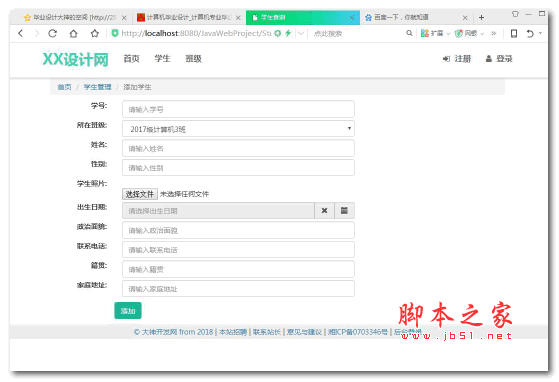Open the extensions icon in the toolbar
The width and height of the screenshot is (559, 382).
point(425,33)
